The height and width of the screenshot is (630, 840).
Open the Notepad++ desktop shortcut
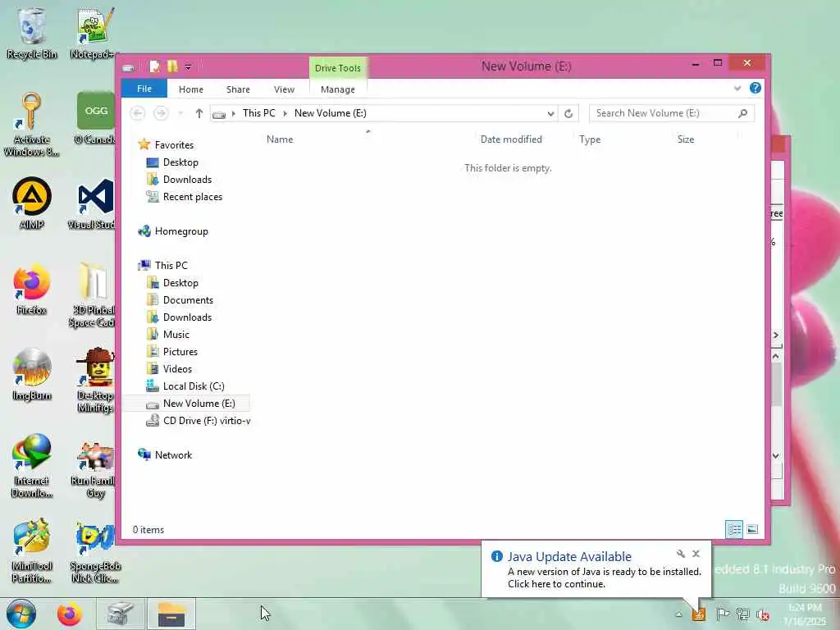click(94, 33)
